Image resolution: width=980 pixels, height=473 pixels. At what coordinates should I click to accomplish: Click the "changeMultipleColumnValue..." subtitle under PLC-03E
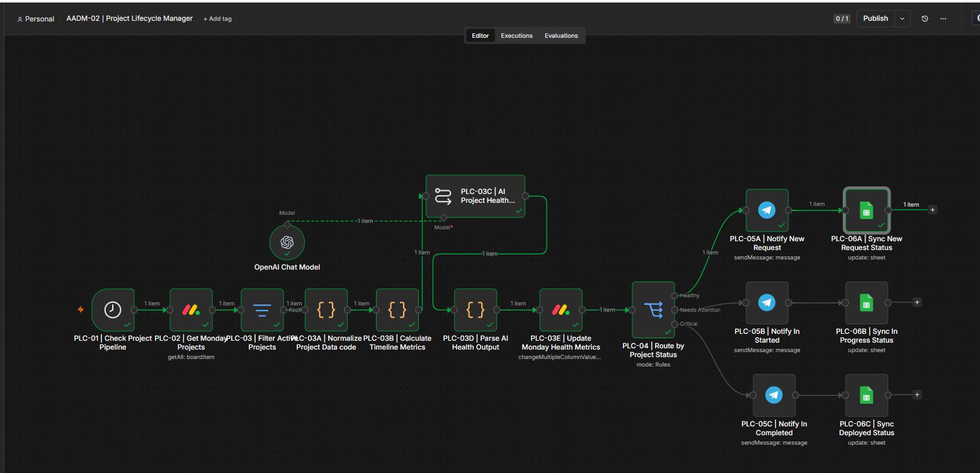(561, 356)
